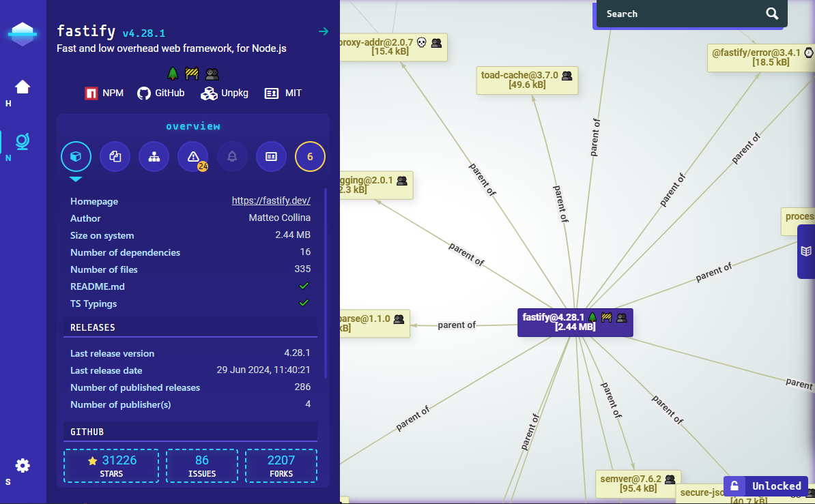Open Settings gear in sidebar
The width and height of the screenshot is (815, 504).
(x=23, y=466)
